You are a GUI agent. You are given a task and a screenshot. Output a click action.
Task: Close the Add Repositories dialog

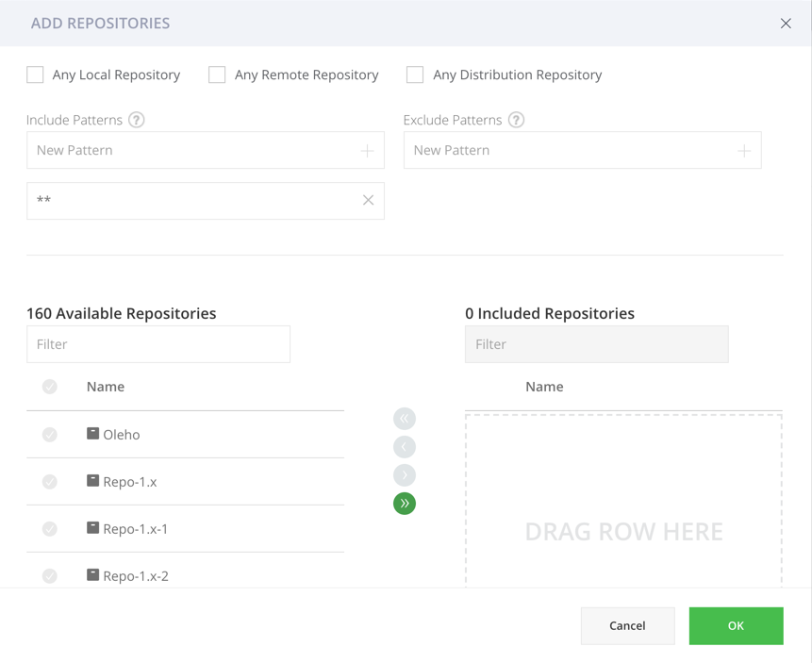[x=786, y=24]
